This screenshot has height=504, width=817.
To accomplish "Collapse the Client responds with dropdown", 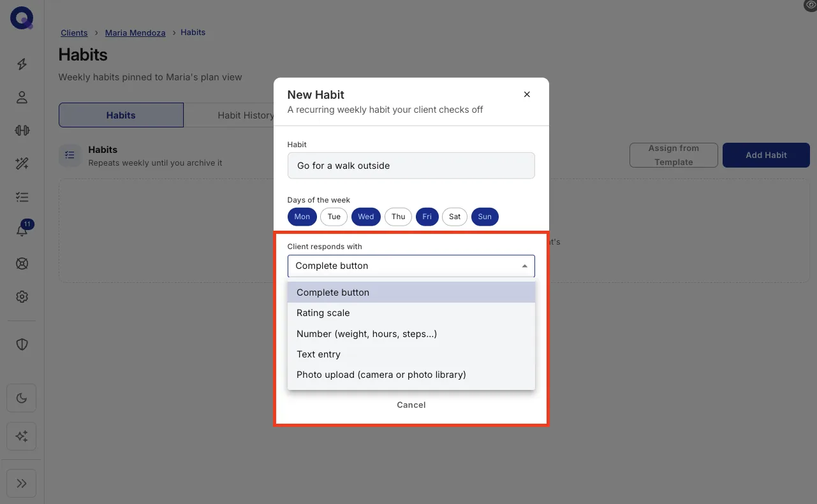I will 411,266.
